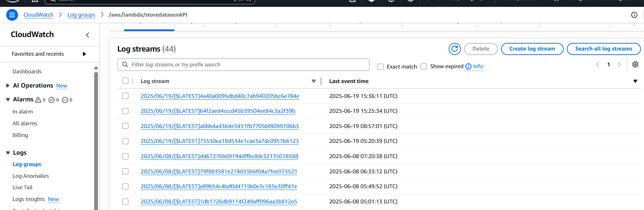Click the refresh log streams icon
Viewport: 644px width, 210px height.
[454, 49]
